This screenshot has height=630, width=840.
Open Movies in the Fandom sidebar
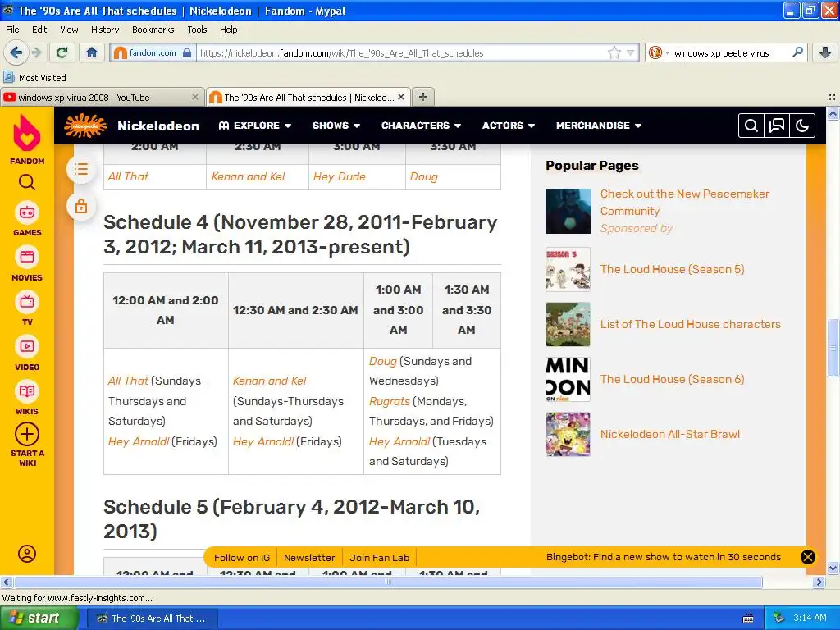click(27, 263)
